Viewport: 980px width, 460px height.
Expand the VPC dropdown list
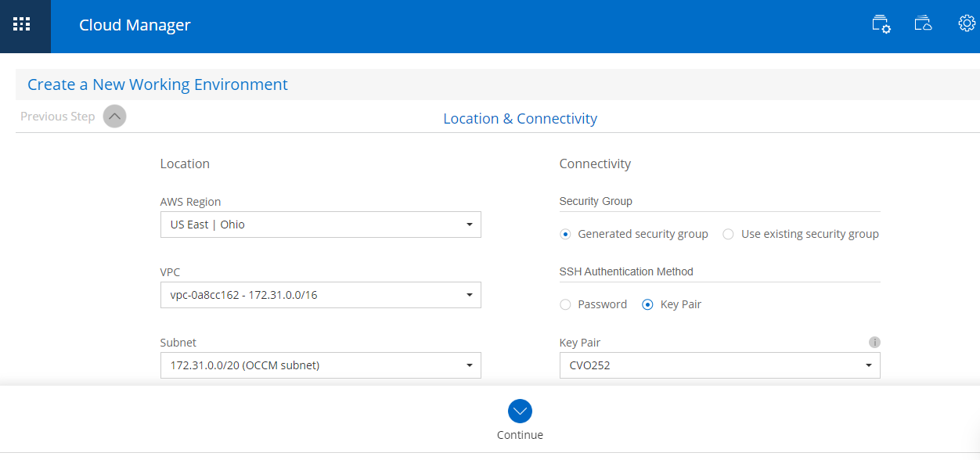pos(320,295)
